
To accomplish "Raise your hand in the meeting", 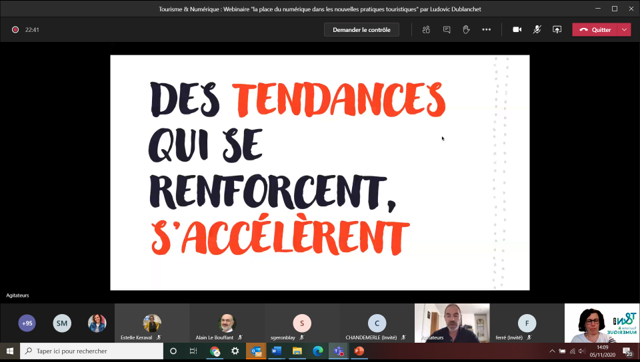I will tap(466, 30).
